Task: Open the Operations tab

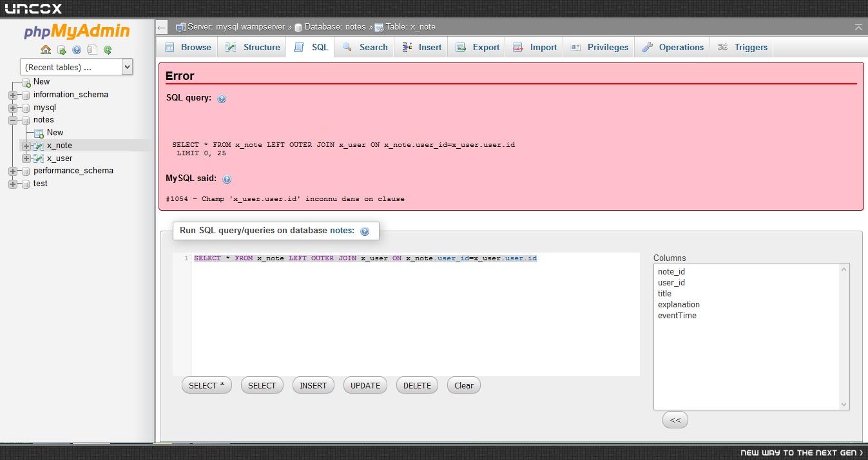Action: point(673,47)
